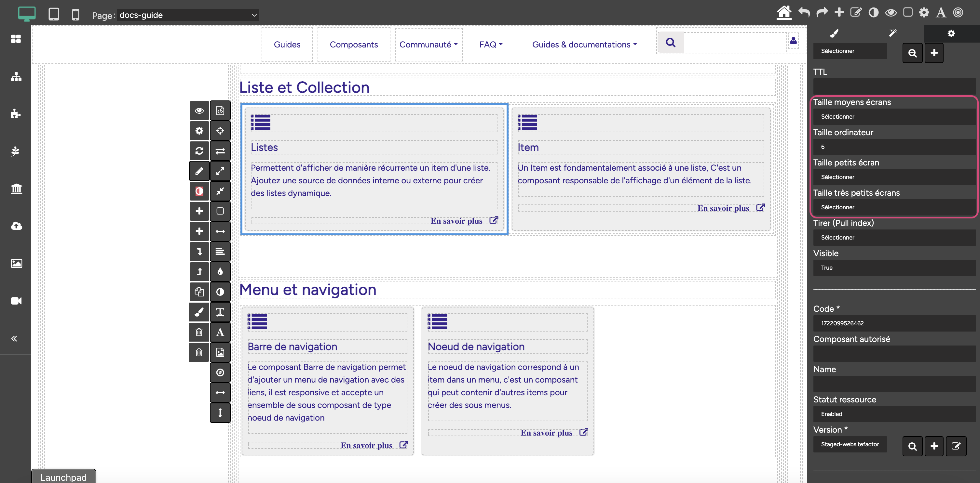Click the crosshairs target icon in floating toolbar
The image size is (980, 483).
click(220, 131)
